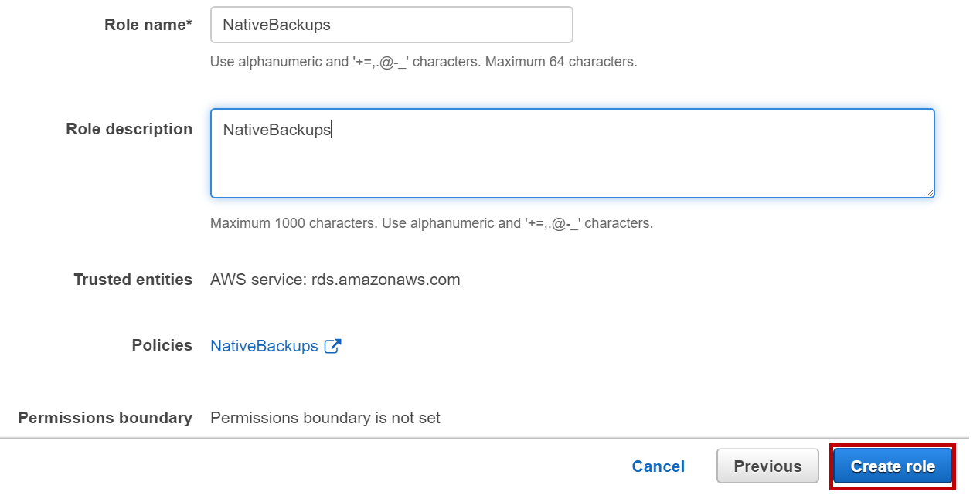The height and width of the screenshot is (502, 980).
Task: Select the Trusted entities label
Action: coord(133,280)
